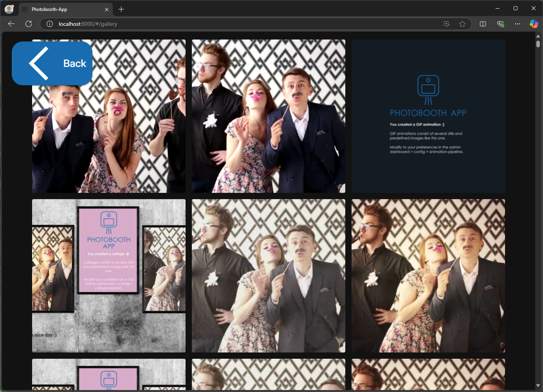Close the Photobooth-App tab
This screenshot has width=543, height=392.
106,9
